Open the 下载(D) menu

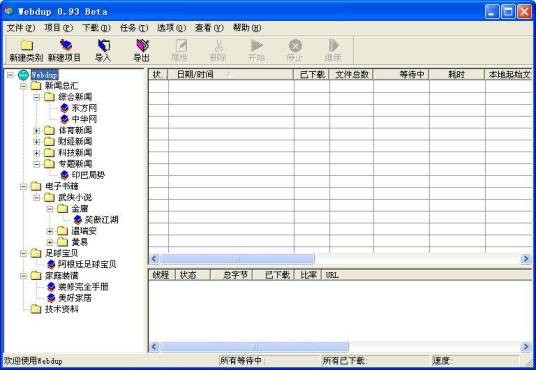click(96, 28)
